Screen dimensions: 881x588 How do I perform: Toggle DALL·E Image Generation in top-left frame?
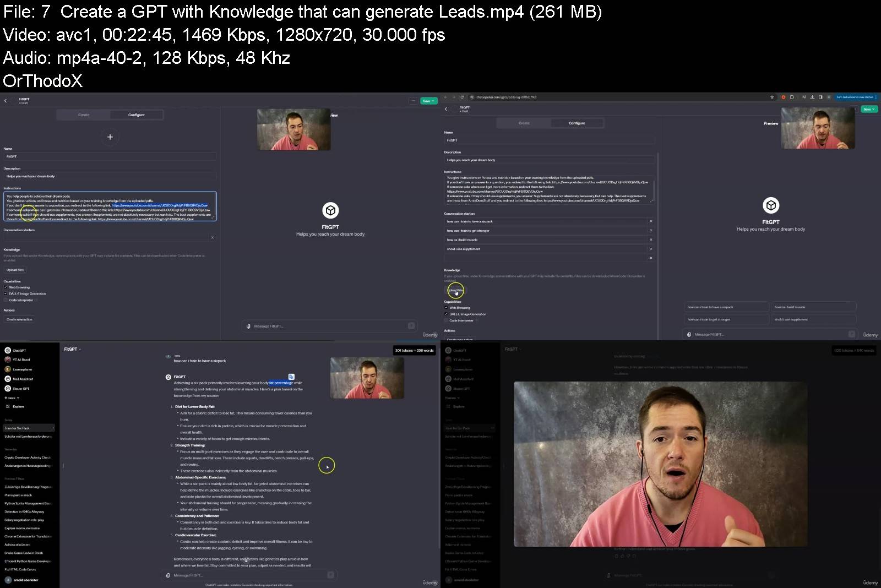point(6,294)
